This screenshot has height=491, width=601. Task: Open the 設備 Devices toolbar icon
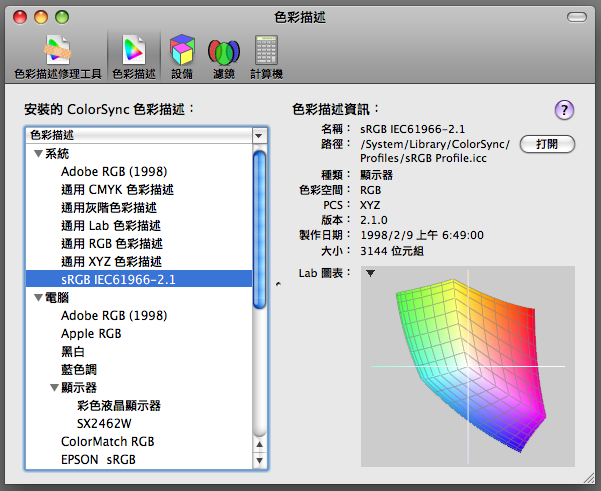[182, 57]
